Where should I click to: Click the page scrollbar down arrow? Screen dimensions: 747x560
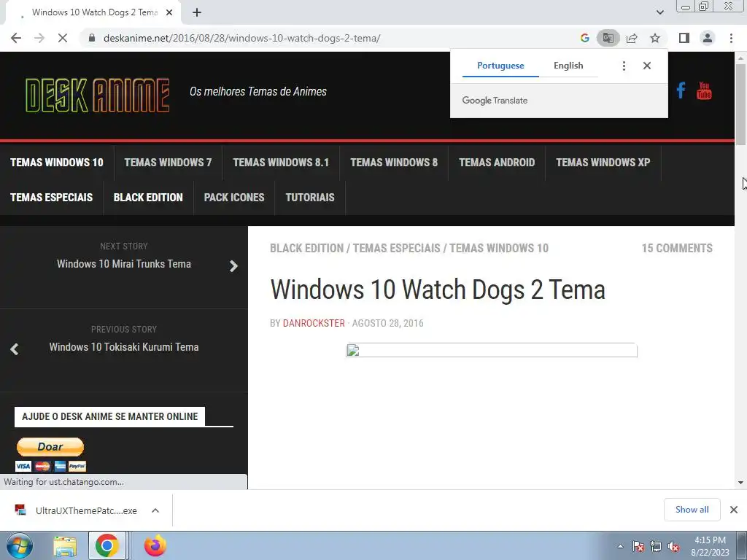tap(740, 483)
